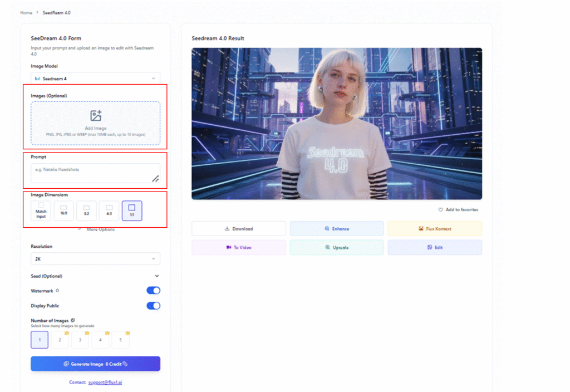Click the Enhance magnifier icon

(x=327, y=229)
